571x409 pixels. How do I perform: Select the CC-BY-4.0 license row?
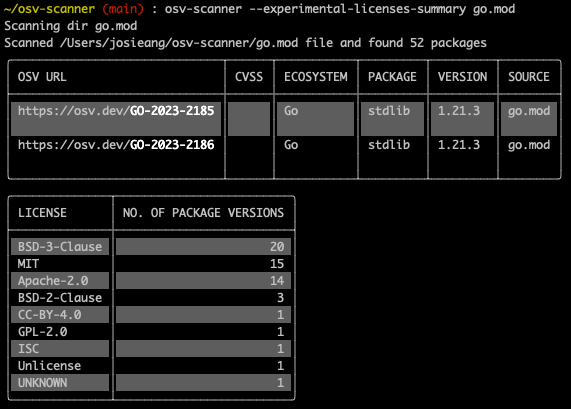tap(151, 315)
